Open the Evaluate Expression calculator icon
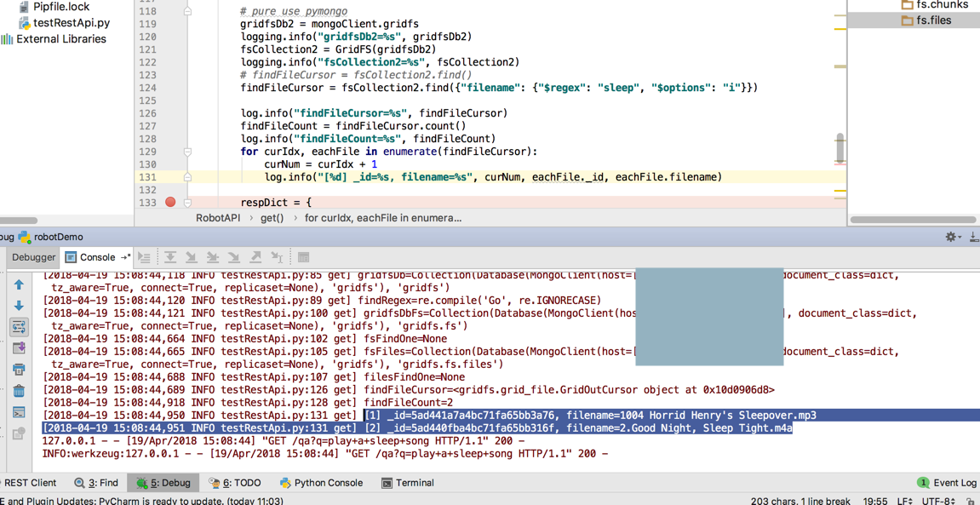Screen dimensions: 980x505 [303, 257]
